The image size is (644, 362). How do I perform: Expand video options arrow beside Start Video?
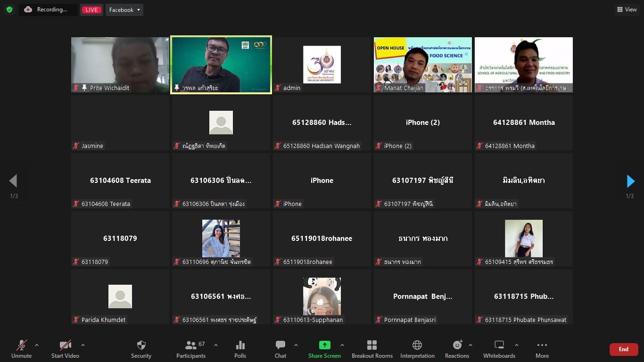(x=83, y=345)
